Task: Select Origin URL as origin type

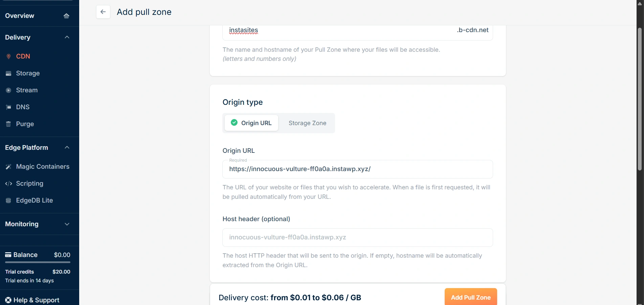Action: [251, 123]
